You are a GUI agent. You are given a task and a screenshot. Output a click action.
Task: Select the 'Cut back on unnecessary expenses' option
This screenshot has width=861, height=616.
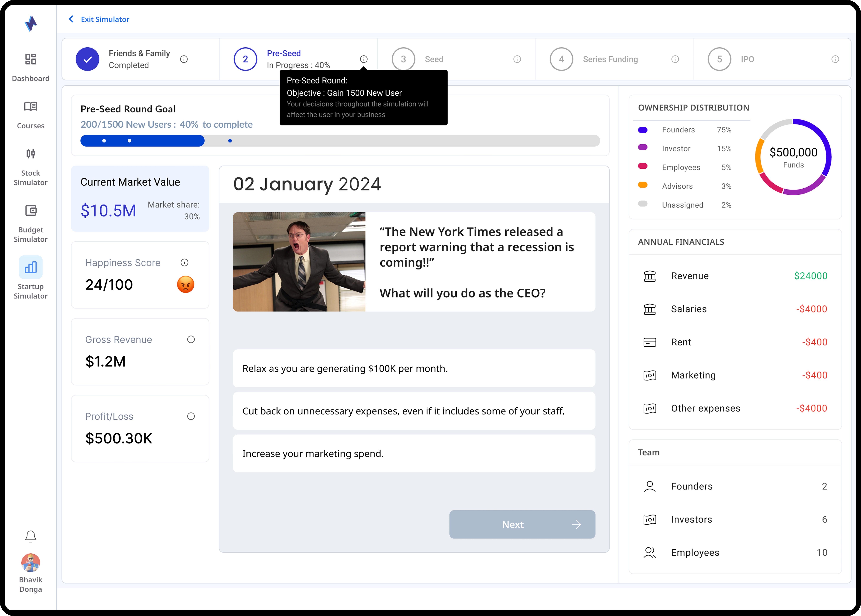pos(414,411)
